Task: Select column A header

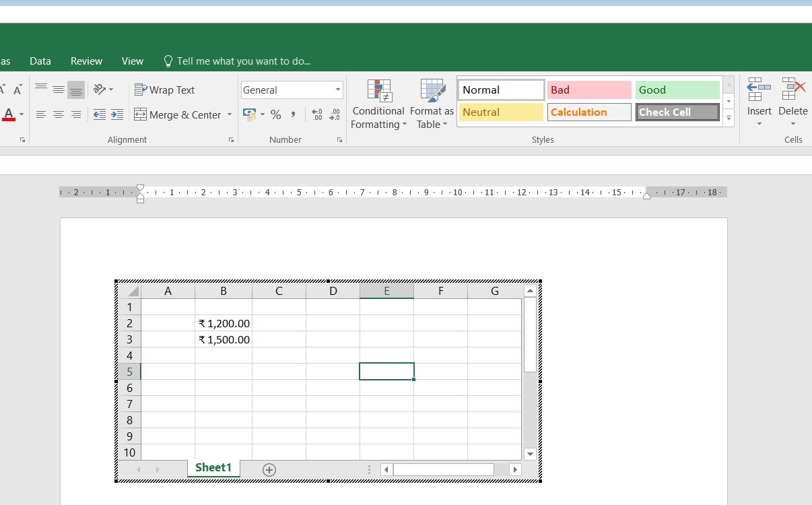Action: 168,291
